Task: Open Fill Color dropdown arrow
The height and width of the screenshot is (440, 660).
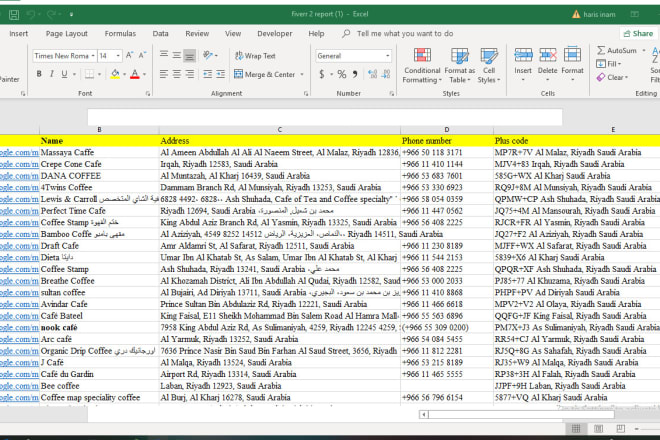Action: [125, 75]
